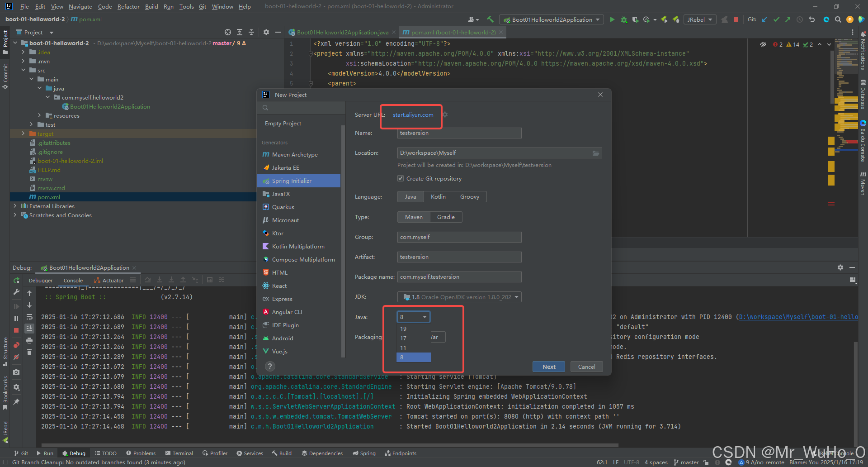This screenshot has height=467, width=868.
Task: Build project using the hammer icon
Action: click(490, 19)
